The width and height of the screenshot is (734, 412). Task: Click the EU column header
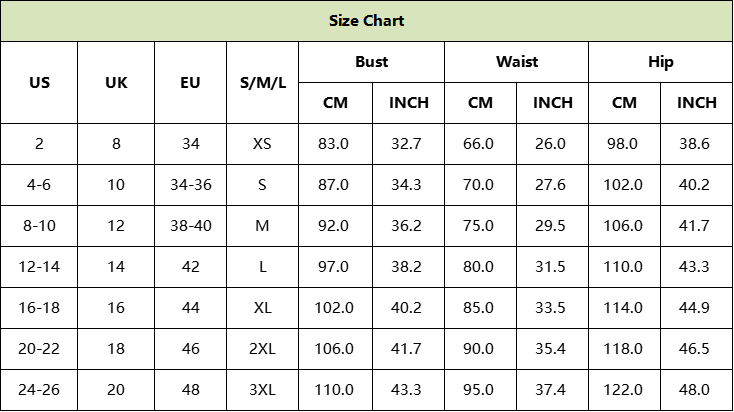191,82
